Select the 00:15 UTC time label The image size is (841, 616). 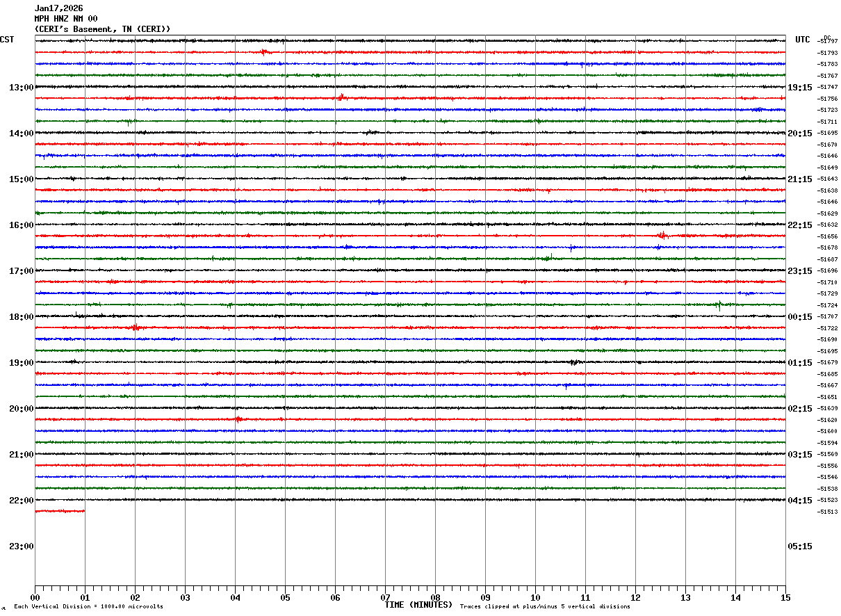click(800, 317)
